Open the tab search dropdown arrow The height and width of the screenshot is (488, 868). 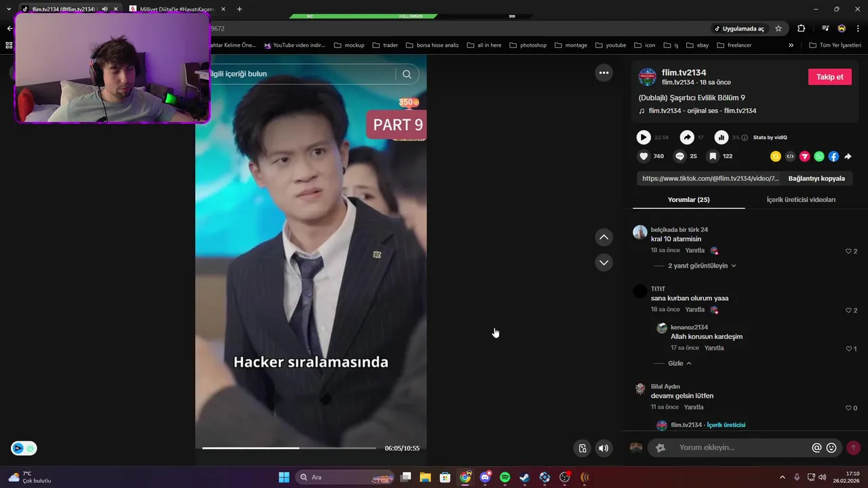[9, 9]
